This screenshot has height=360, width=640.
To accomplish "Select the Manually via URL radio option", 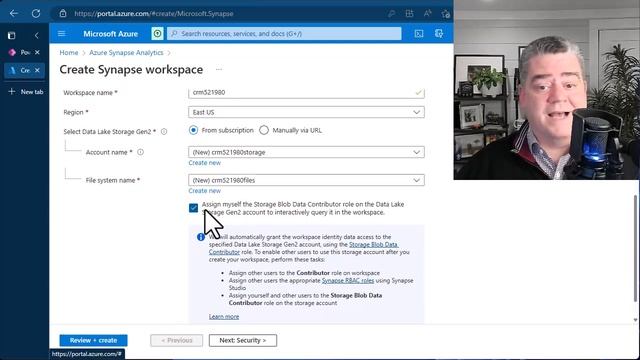I will pyautogui.click(x=264, y=130).
